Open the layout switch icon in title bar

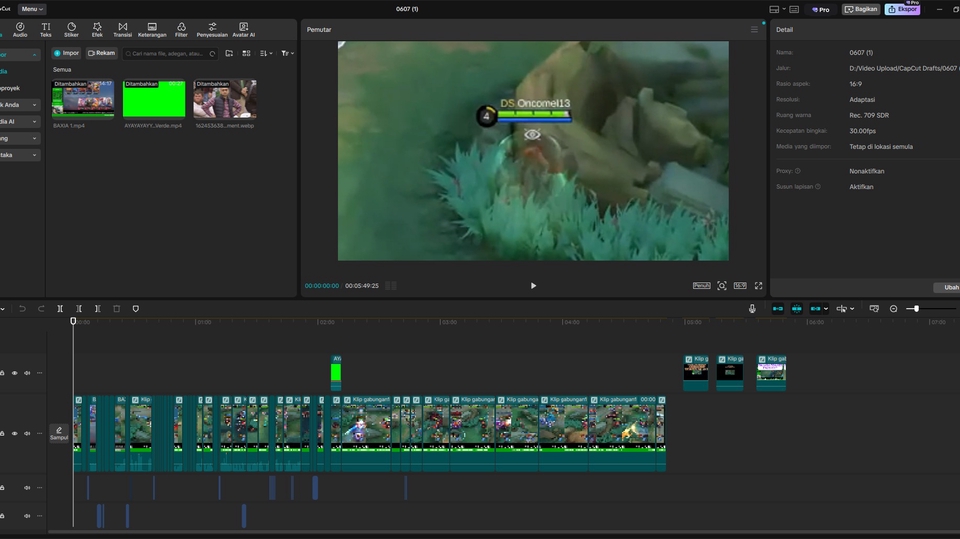(x=776, y=9)
